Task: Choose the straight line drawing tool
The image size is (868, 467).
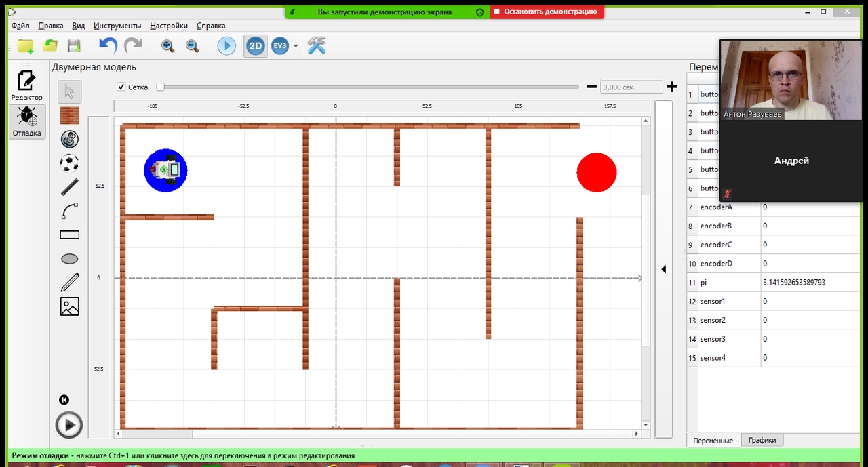Action: [x=70, y=187]
